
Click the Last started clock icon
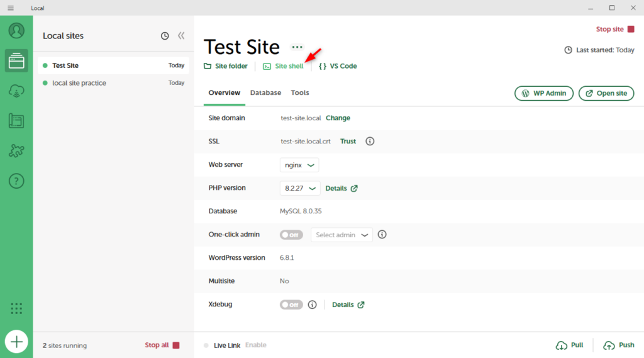pyautogui.click(x=568, y=50)
